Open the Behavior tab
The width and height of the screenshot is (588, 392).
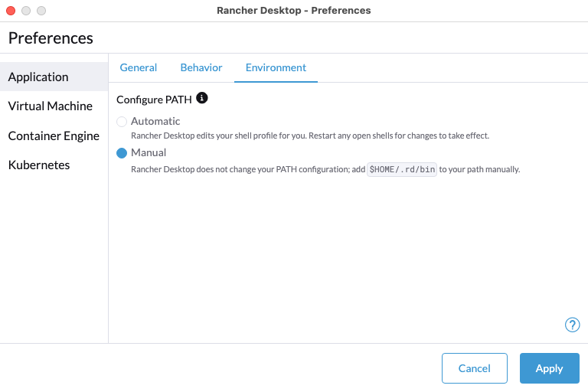(x=201, y=67)
